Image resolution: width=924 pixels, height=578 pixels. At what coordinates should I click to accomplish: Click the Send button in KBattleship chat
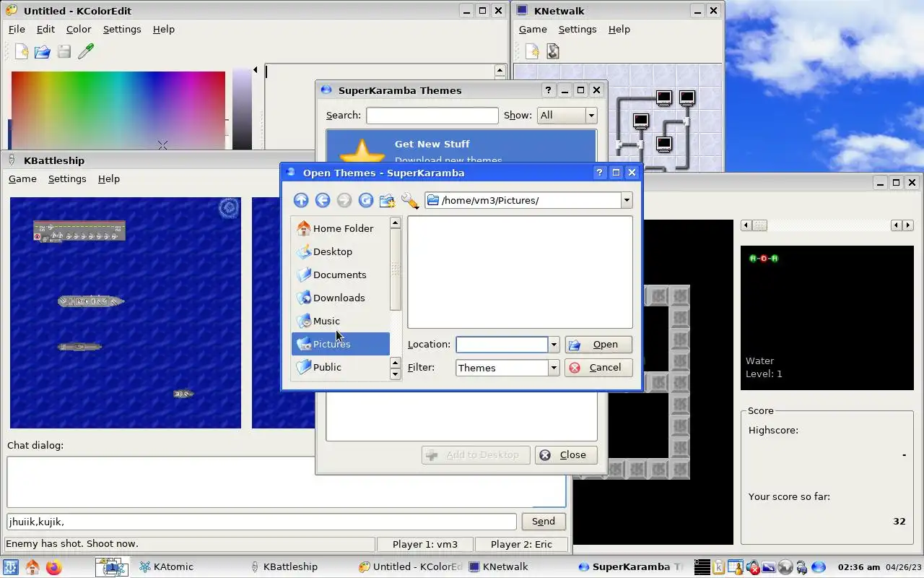coord(544,522)
